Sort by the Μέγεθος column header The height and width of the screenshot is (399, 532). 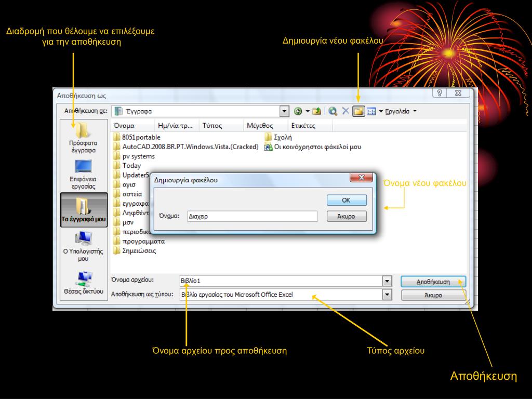265,126
